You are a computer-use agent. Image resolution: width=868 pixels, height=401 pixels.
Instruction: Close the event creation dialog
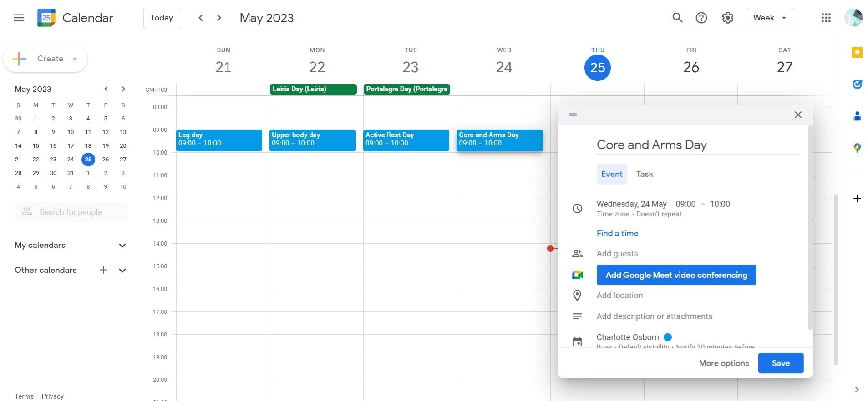[x=798, y=115]
